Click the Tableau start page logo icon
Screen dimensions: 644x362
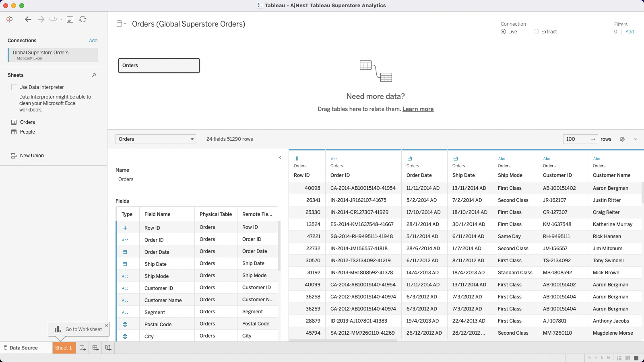(10, 19)
